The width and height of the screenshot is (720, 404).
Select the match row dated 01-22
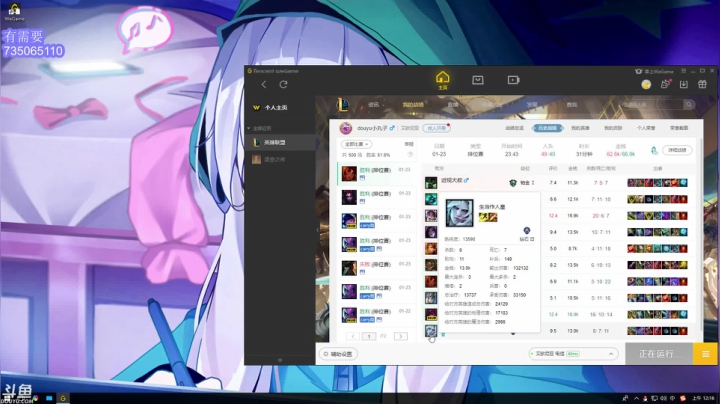click(x=376, y=315)
